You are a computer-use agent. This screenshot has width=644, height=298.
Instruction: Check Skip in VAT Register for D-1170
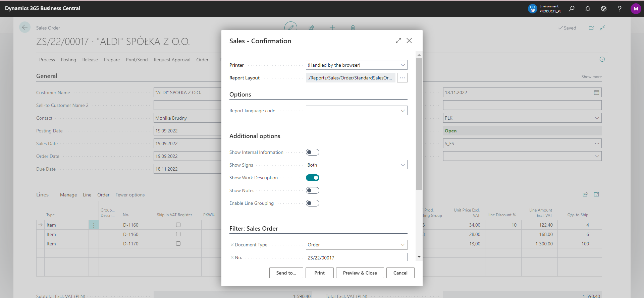(178, 244)
